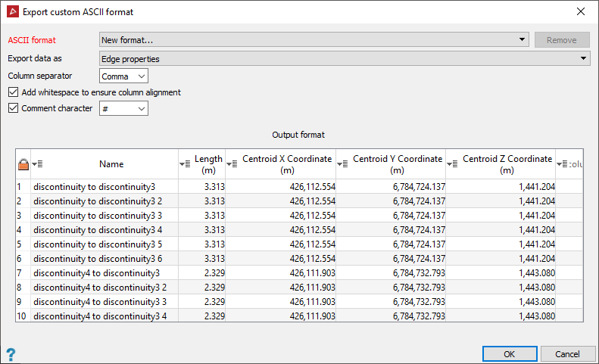Image resolution: width=599 pixels, height=364 pixels.
Task: Open column menu icon beside Name header
Action: 38,164
